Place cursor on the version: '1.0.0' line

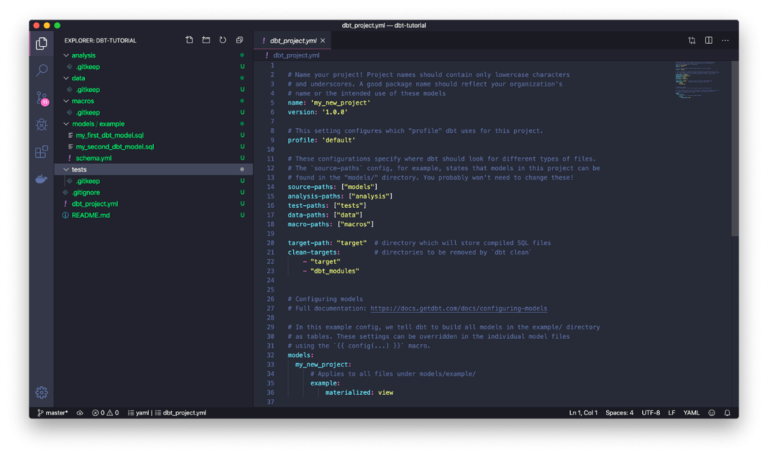317,112
